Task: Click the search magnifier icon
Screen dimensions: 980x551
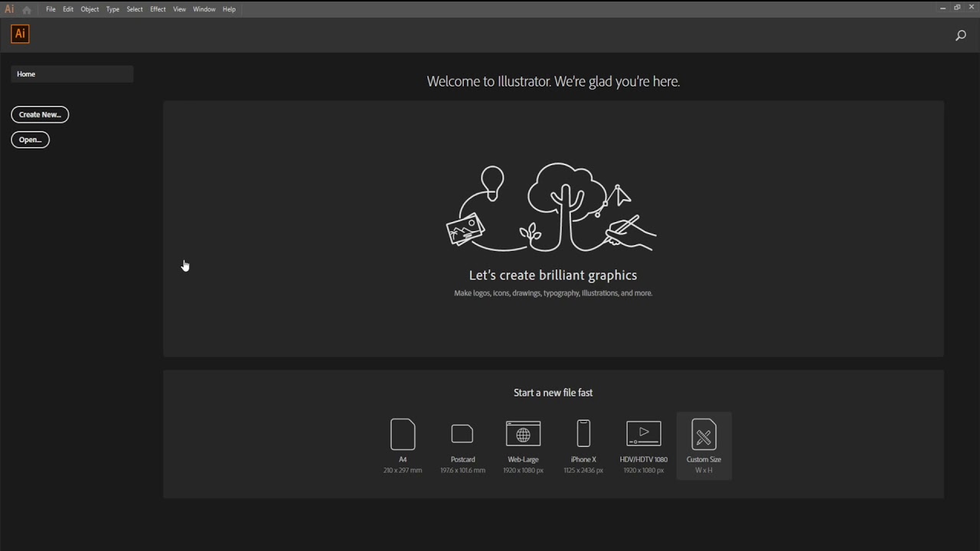Action: (x=961, y=35)
